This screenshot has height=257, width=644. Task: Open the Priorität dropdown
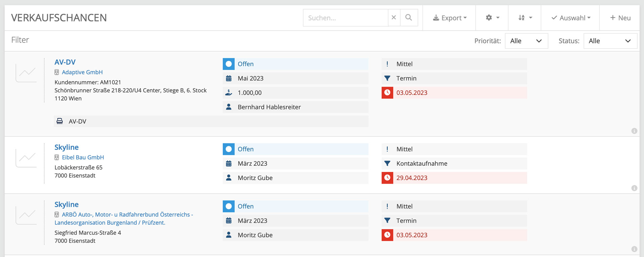click(526, 41)
